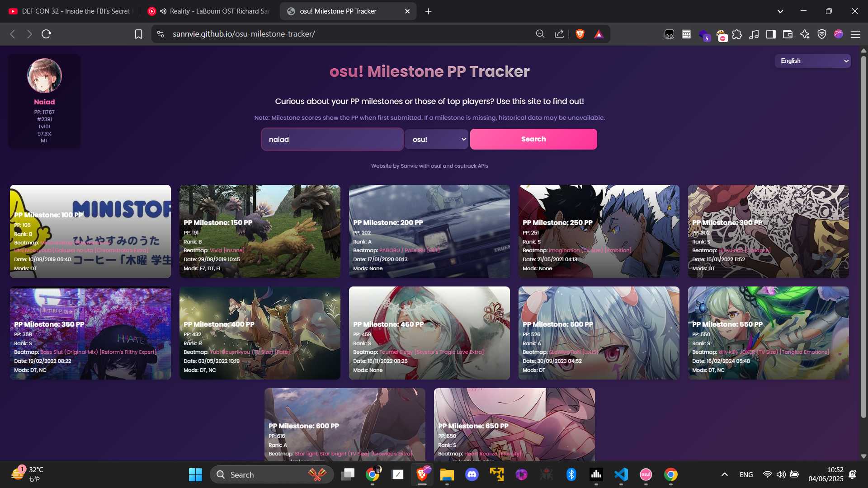
Task: Click the address bar URL field
Action: pyautogui.click(x=348, y=34)
